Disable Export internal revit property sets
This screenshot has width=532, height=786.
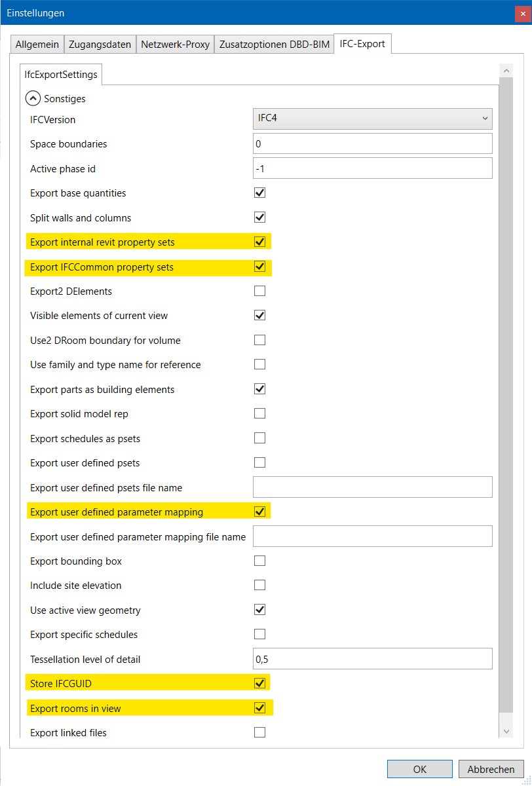pos(259,242)
